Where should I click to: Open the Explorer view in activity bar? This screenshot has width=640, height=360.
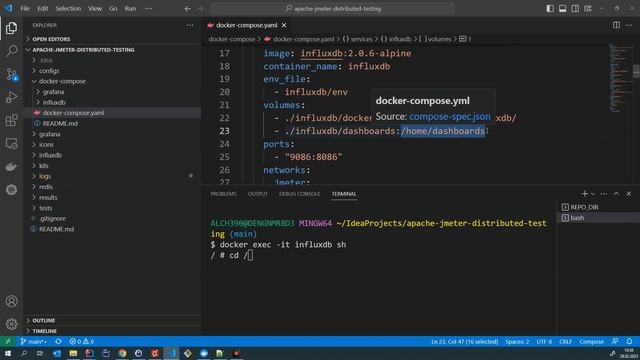coord(11,28)
